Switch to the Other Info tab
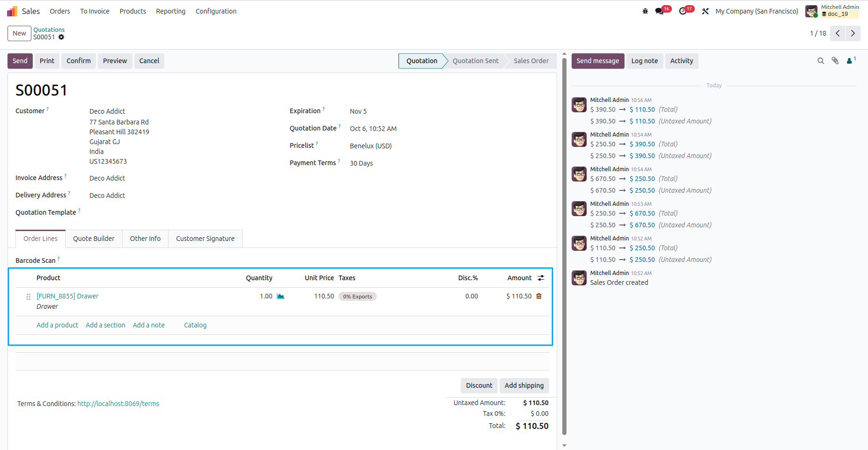868x450 pixels. 145,239
